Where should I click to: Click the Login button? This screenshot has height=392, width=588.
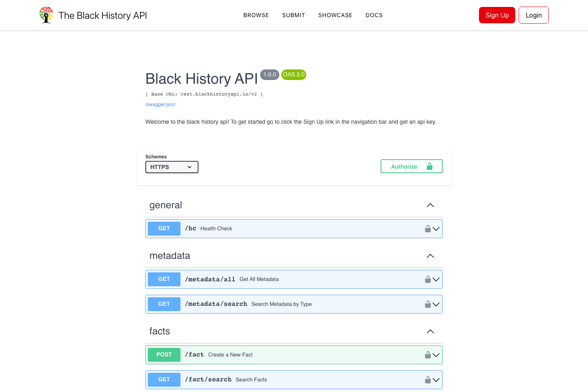pos(533,15)
